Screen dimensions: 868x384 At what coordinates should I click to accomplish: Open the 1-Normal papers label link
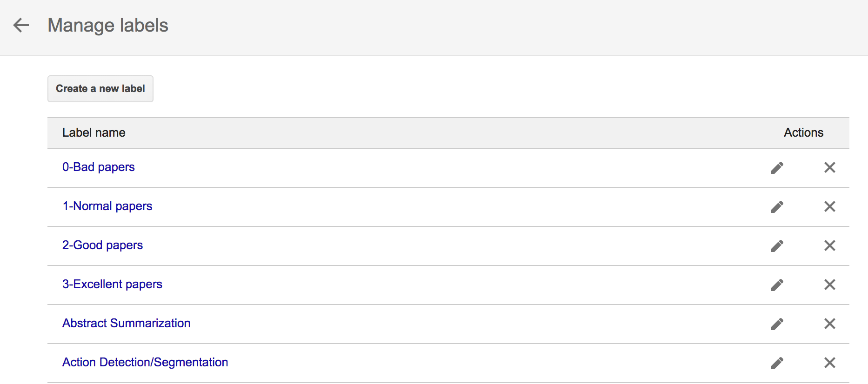[107, 206]
